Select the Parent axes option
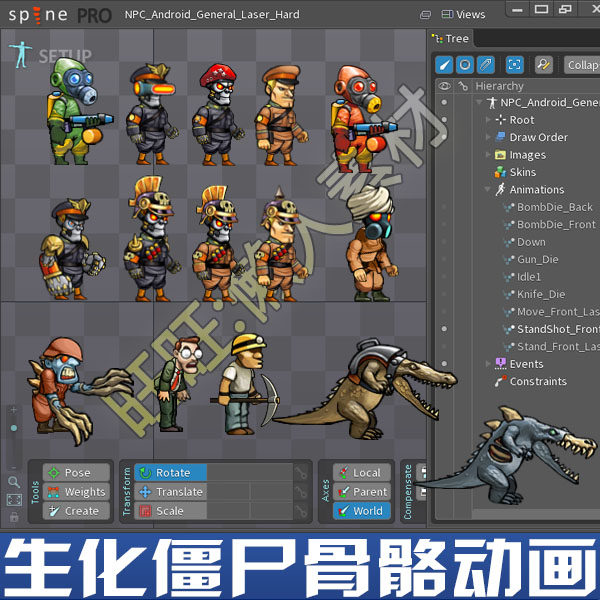Image resolution: width=600 pixels, height=600 pixels. 362,492
